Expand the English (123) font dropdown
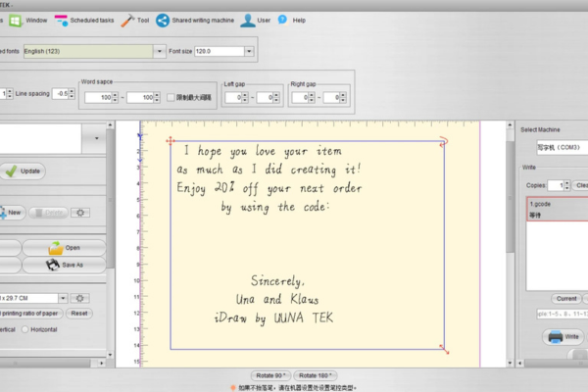This screenshot has width=588, height=392. pos(159,51)
